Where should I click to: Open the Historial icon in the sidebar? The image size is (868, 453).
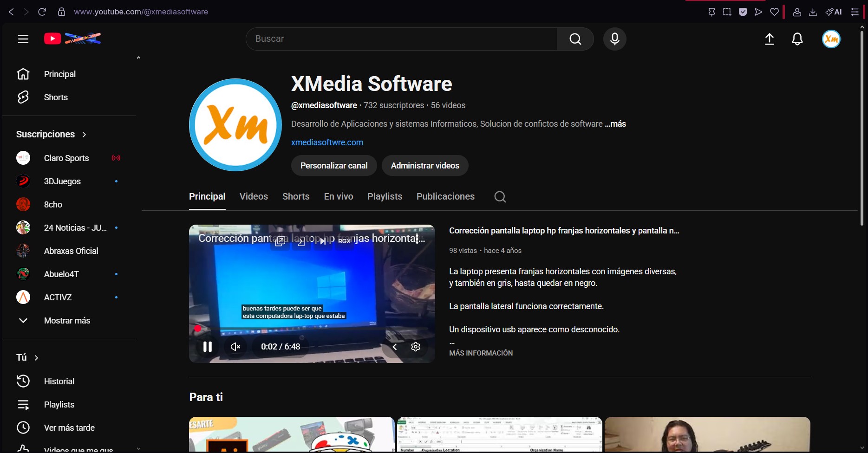[x=23, y=381]
